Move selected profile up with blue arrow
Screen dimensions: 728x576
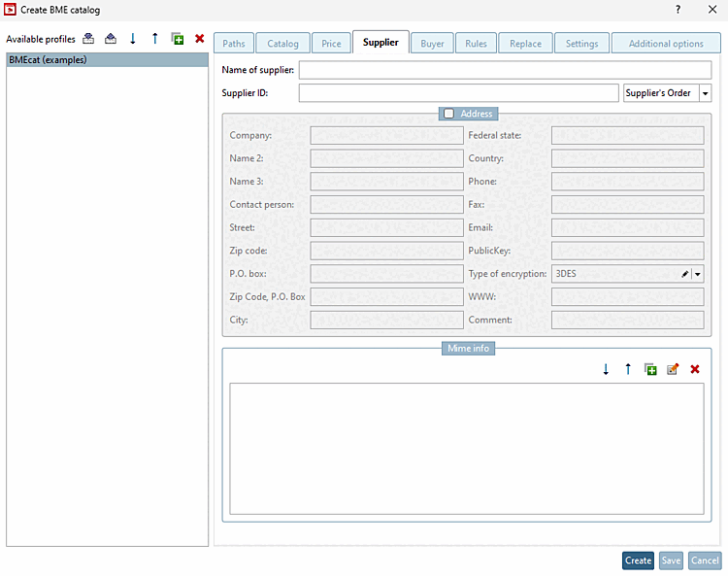[155, 39]
